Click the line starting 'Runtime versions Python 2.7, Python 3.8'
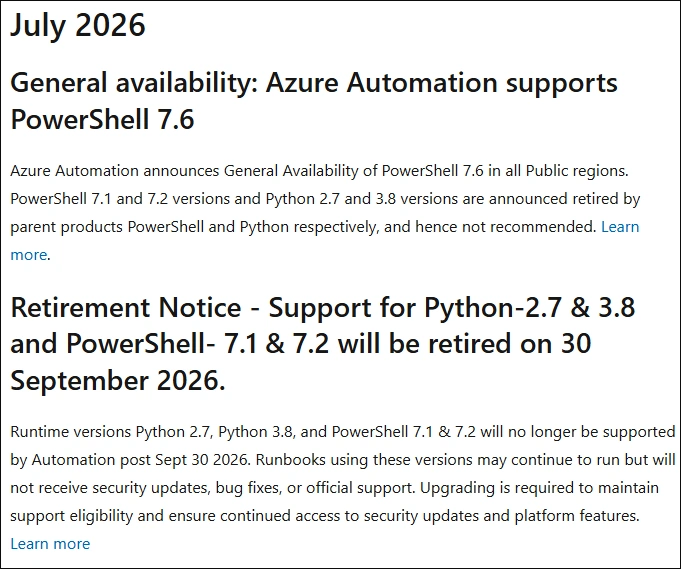Viewport: 681px width, 569px height. [343, 432]
